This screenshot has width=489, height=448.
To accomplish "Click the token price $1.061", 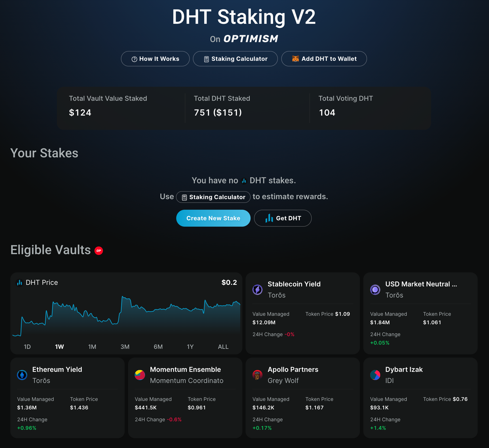I will 432,322.
